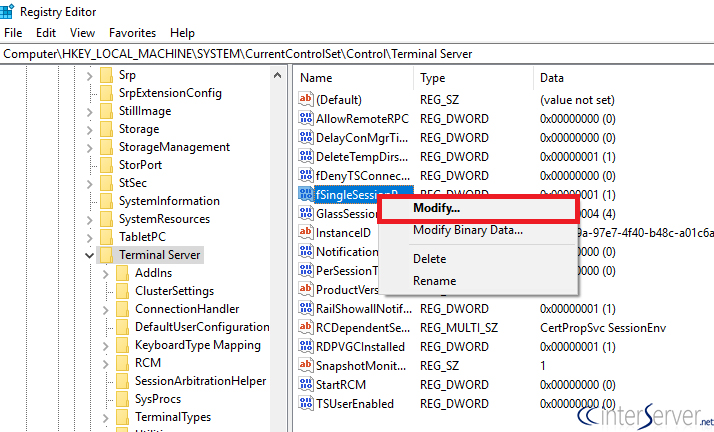Click the registry path address bar
The width and height of the screenshot is (714, 432).
[357, 54]
